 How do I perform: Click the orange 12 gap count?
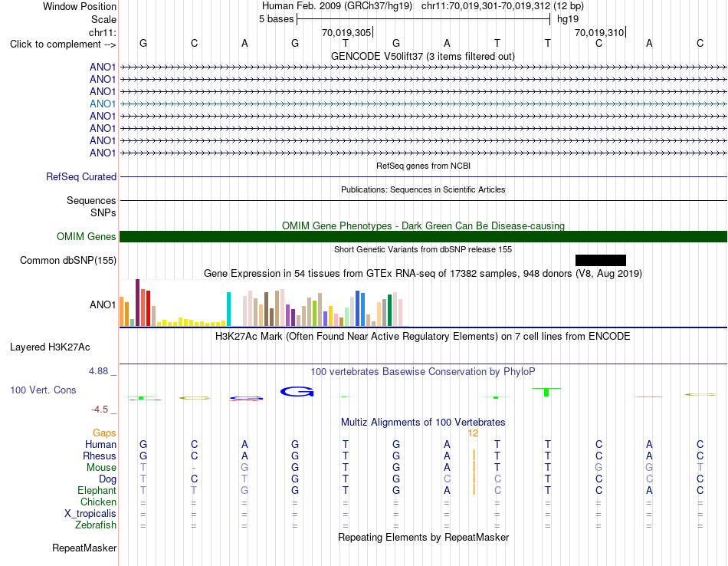tap(473, 433)
